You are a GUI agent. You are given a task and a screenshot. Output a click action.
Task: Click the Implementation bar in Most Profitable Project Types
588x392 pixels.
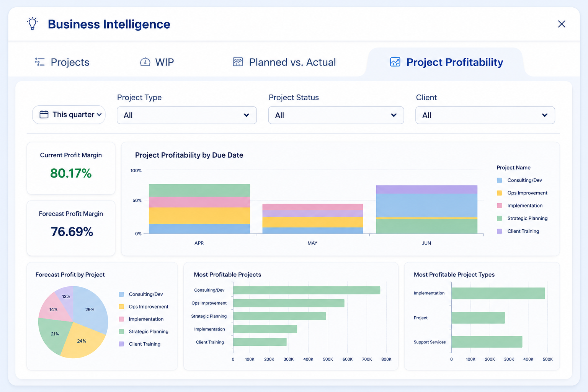[498, 293]
